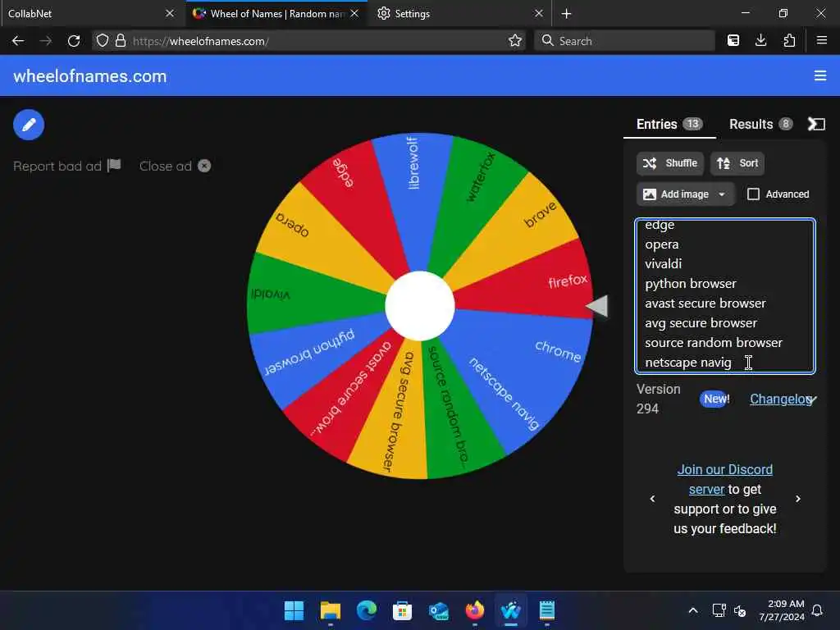The image size is (840, 630).
Task: Open the wheelofnames hamburger menu
Action: [819, 76]
